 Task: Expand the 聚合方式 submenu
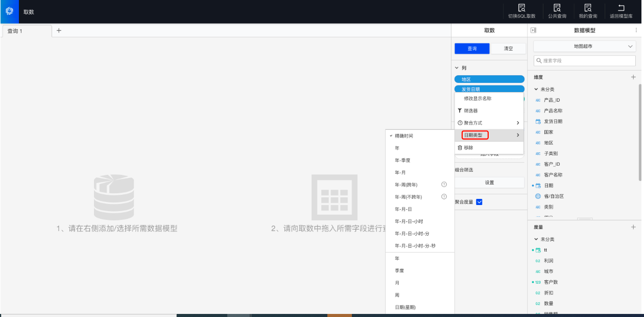tap(489, 123)
